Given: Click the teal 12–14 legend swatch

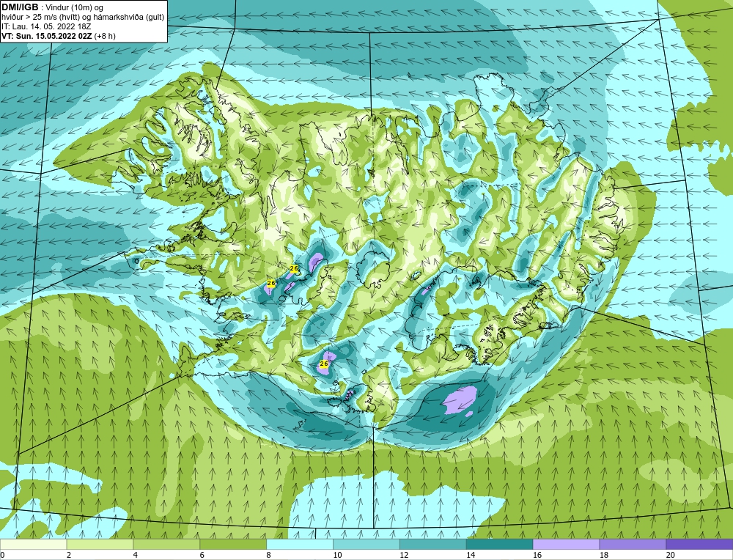Looking at the screenshot, I should (433, 544).
